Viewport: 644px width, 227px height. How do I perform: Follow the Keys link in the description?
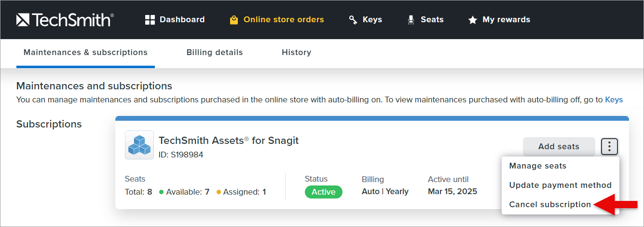pyautogui.click(x=614, y=100)
